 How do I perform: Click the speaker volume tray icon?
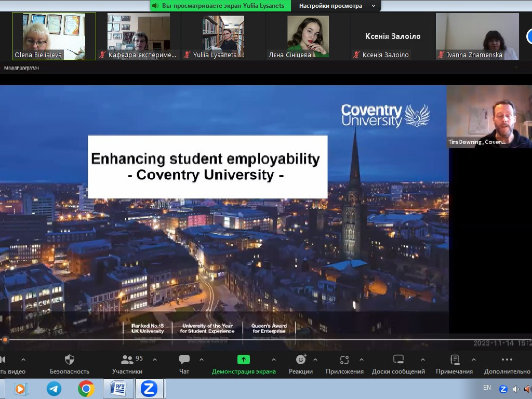tap(516, 389)
